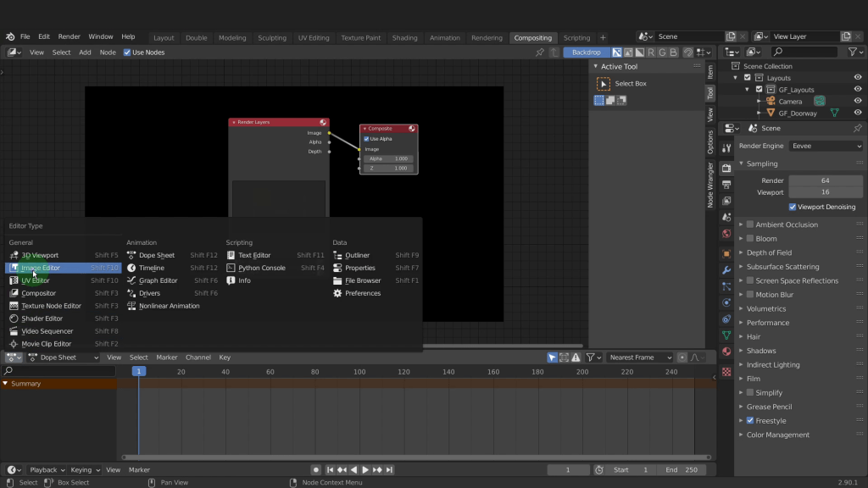868x488 pixels.
Task: Enable the Bloom checkbox
Action: click(750, 239)
